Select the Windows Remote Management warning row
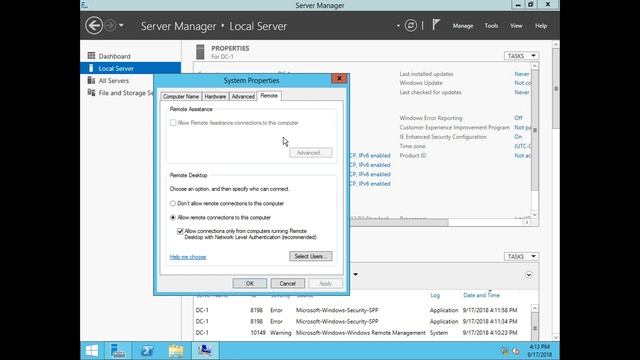This screenshot has height=360, width=640. click(x=362, y=333)
